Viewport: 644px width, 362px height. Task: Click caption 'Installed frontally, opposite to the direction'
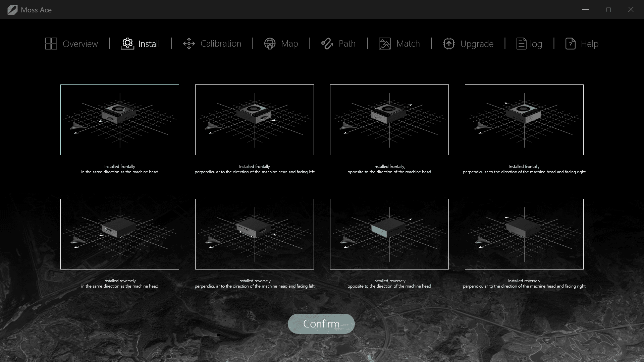389,169
